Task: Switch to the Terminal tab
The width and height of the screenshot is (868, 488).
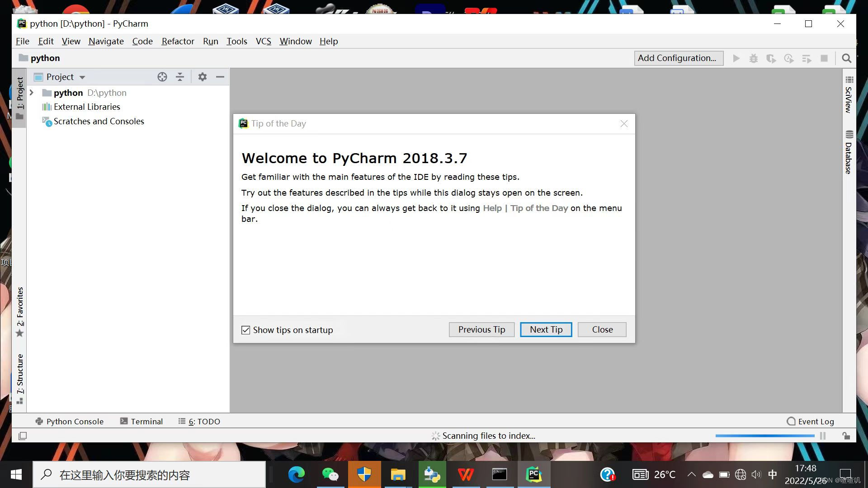Action: coord(142,421)
